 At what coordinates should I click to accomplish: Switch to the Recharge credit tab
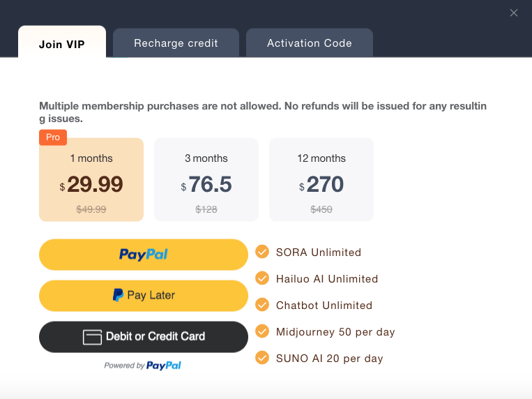[x=176, y=43]
